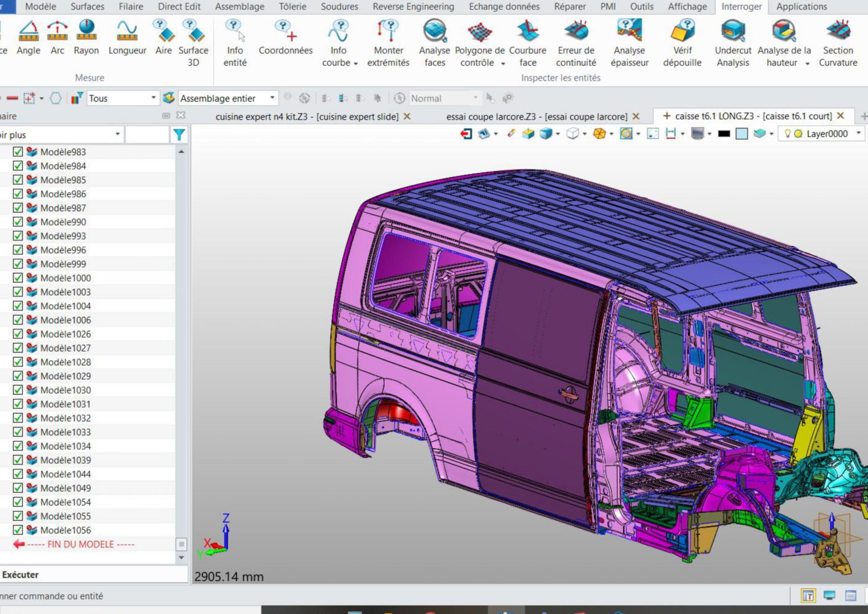The width and height of the screenshot is (868, 614).
Task: Toggle the Modèle1054 checkbox
Action: pos(18,502)
